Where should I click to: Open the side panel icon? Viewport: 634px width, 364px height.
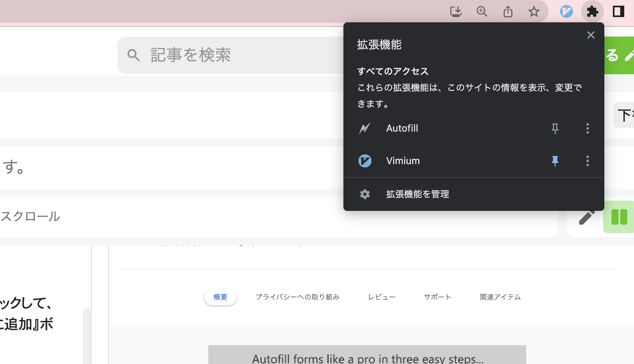(x=618, y=11)
